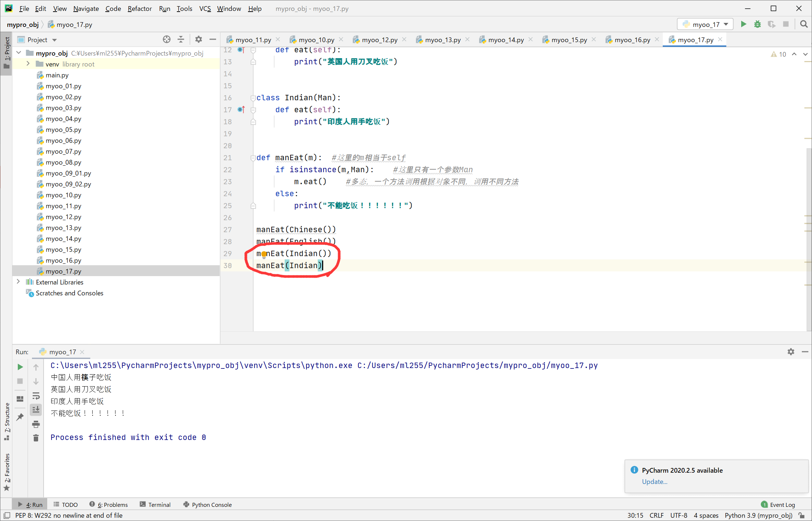Screen dimensions: 812x521
Task: Hide the Project tool window
Action: [213, 40]
